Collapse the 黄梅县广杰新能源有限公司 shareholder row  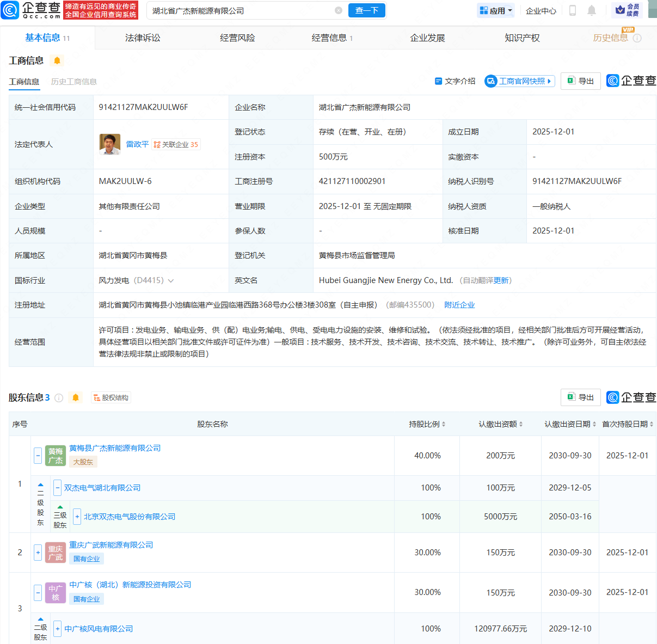38,455
